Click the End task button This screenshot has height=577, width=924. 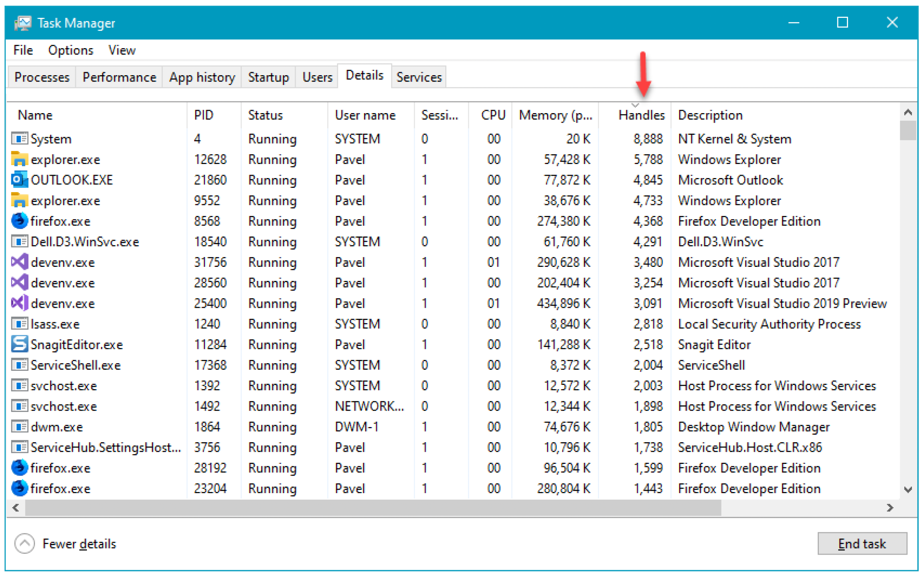pyautogui.click(x=862, y=544)
